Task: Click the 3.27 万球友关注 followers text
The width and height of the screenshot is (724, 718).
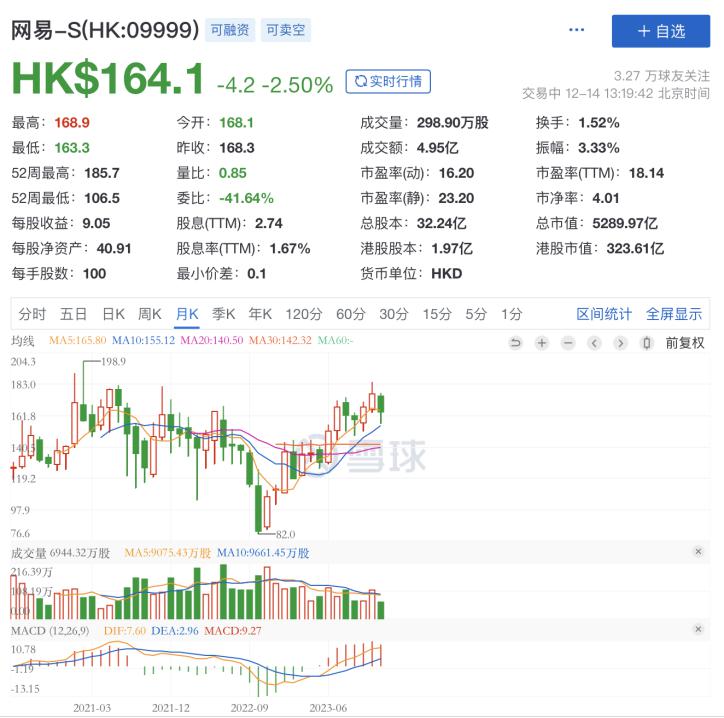Action: [662, 75]
